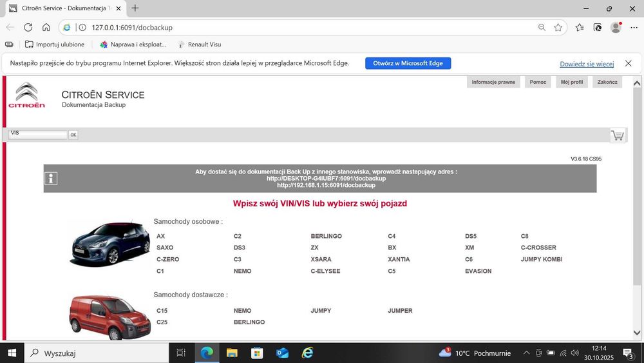The width and height of the screenshot is (644, 363).
Task: Open Internet Explorer from taskbar
Action: 307,353
